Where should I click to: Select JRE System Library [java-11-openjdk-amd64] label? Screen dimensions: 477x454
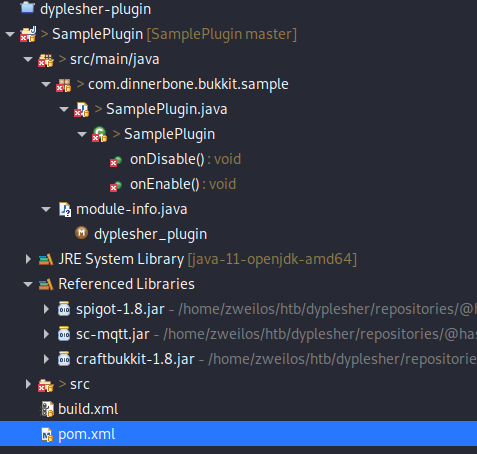click(x=207, y=259)
